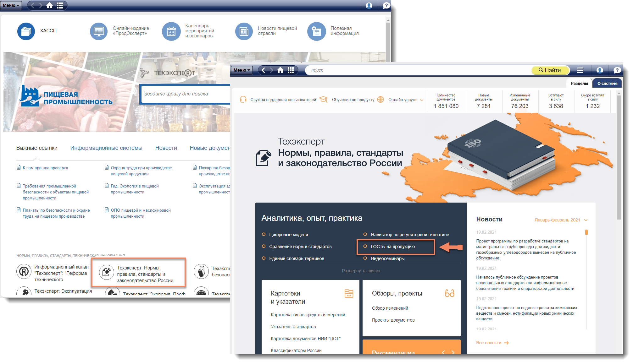Switch to Информационные системы tab

pos(106,148)
